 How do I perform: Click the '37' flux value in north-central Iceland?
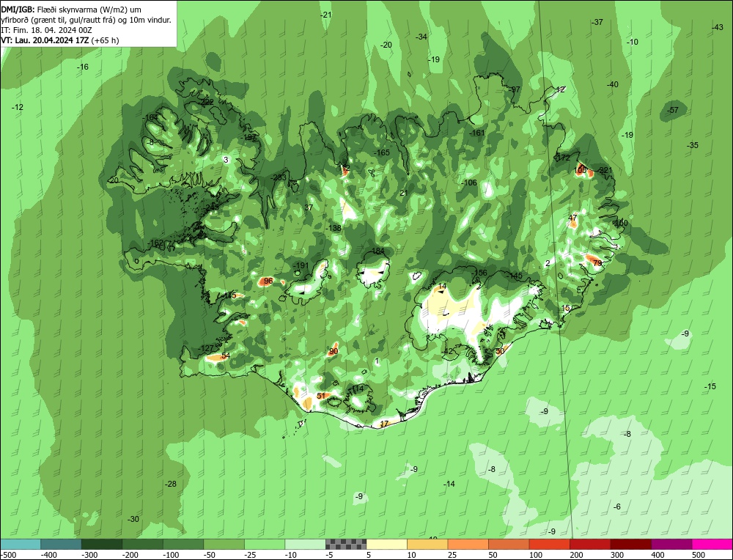coord(309,207)
